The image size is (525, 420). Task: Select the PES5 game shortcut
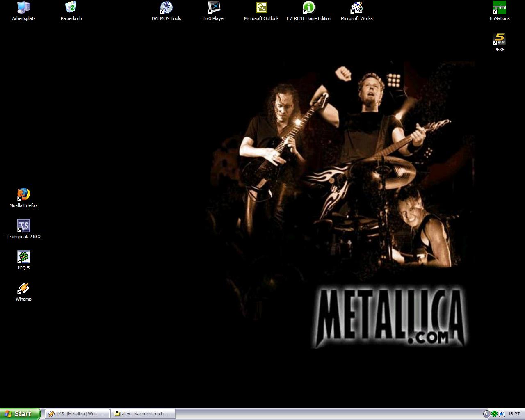pyautogui.click(x=499, y=42)
